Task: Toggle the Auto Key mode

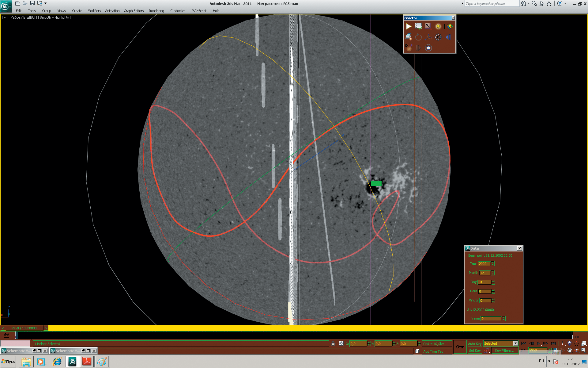Action: point(474,343)
